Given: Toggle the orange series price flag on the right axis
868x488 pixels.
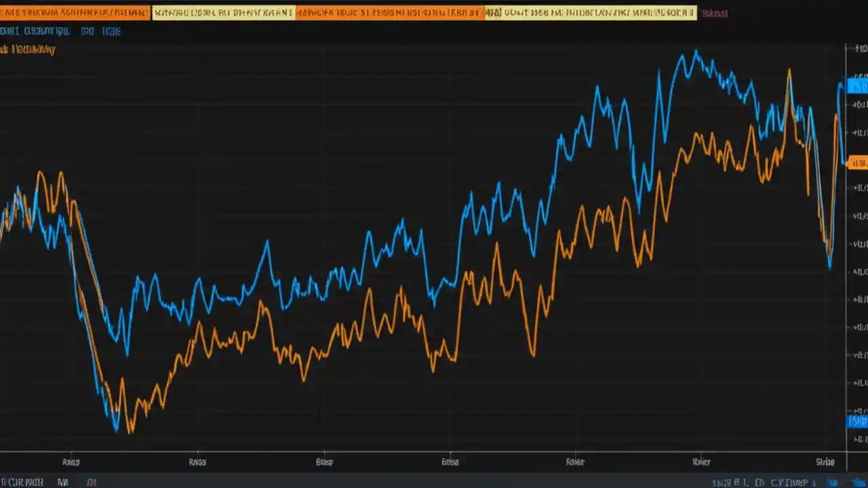Looking at the screenshot, I should (x=859, y=163).
